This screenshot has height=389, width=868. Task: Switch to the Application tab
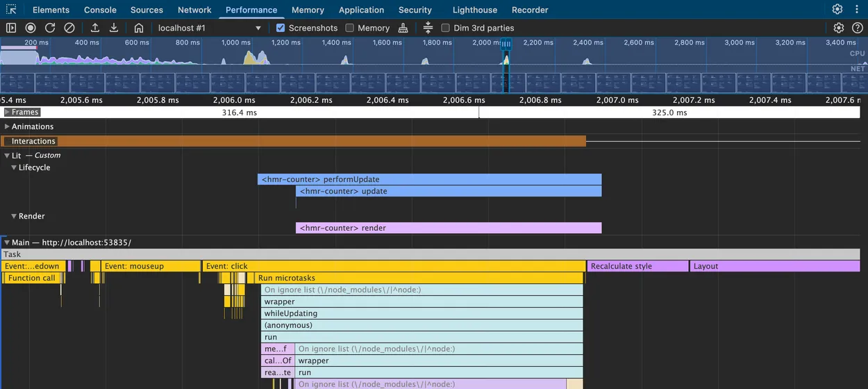pyautogui.click(x=361, y=10)
